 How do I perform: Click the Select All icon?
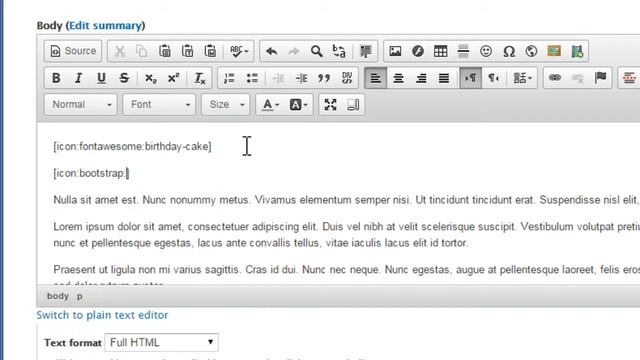point(366,51)
